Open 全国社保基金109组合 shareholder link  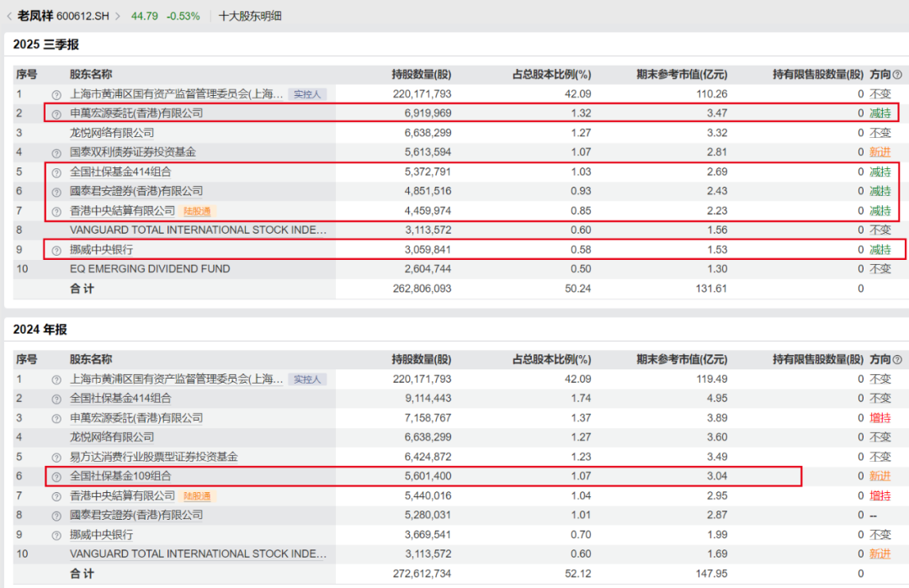tap(120, 476)
